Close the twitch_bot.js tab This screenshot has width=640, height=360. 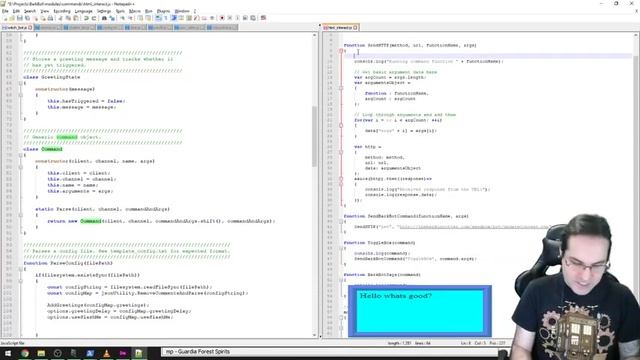pyautogui.click(x=30, y=27)
